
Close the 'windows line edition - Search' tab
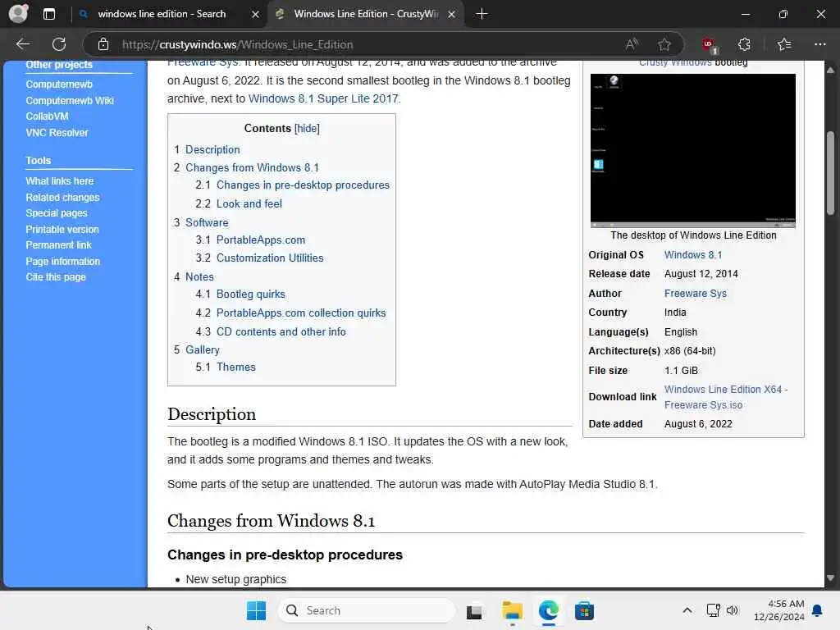tap(256, 14)
